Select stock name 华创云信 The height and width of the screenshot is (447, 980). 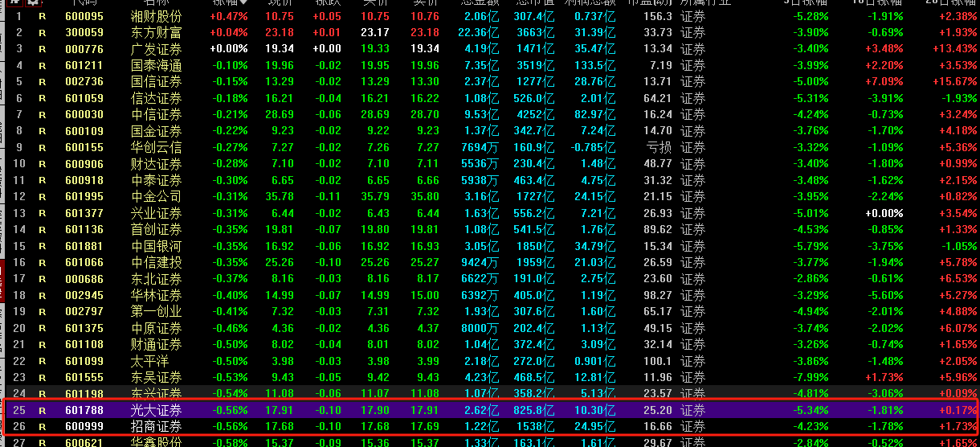pyautogui.click(x=157, y=147)
